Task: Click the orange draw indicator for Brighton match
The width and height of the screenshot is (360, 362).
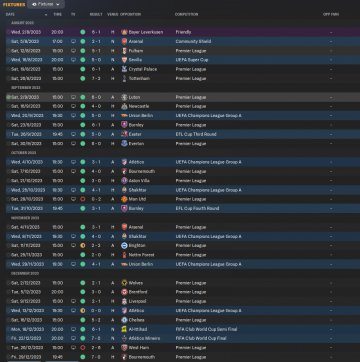Action: 83,245
